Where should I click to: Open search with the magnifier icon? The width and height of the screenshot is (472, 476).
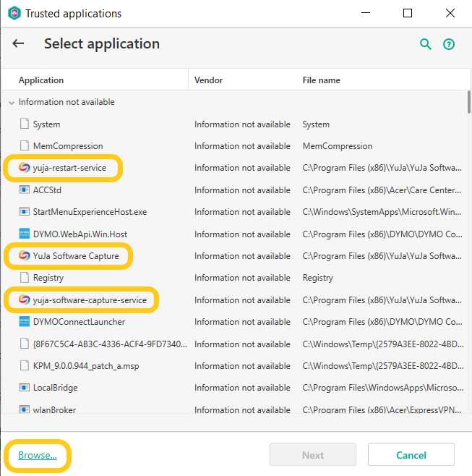tap(425, 44)
